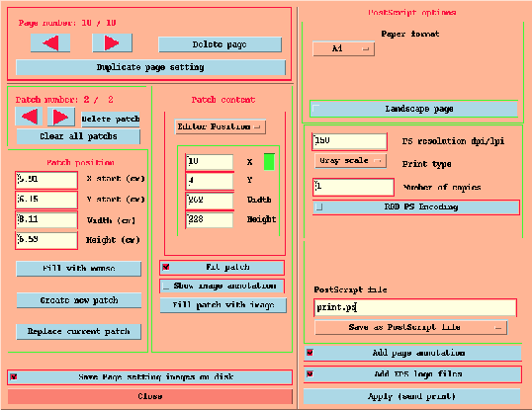532x410 pixels.
Task: Click the 'Page number: 10 / 10' label
Action: point(67,23)
